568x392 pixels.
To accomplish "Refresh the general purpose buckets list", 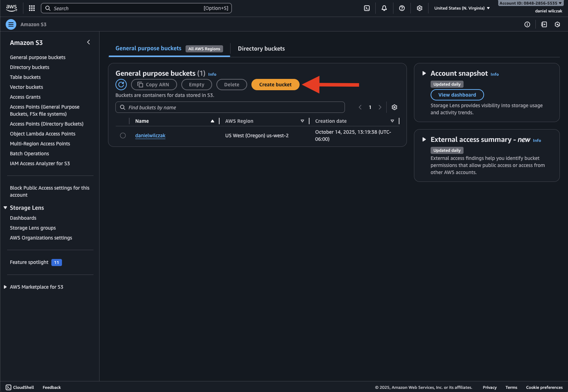I will click(x=121, y=85).
